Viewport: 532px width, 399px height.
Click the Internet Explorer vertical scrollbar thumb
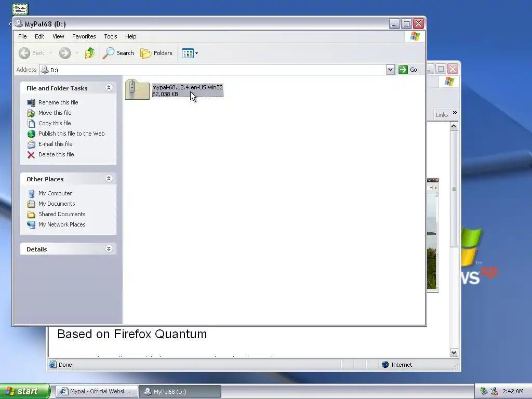[x=454, y=189]
